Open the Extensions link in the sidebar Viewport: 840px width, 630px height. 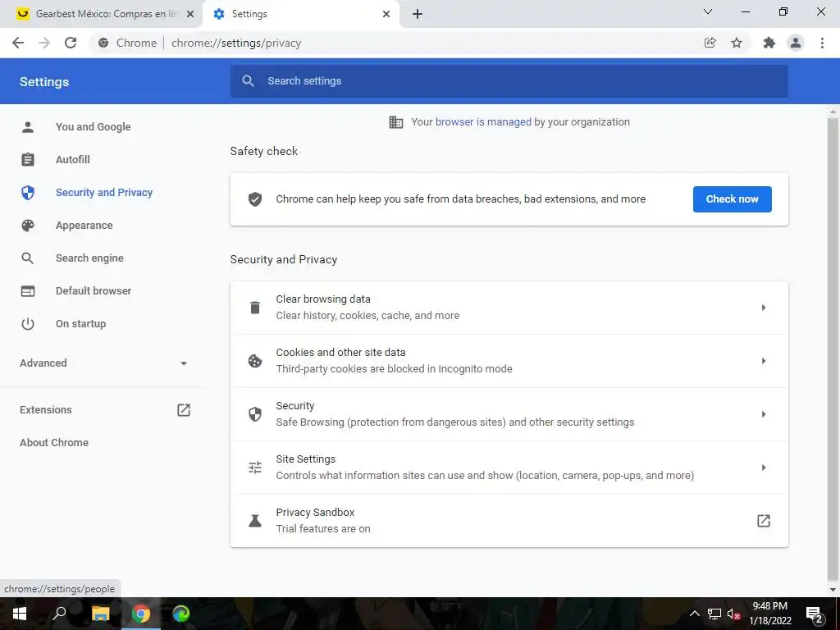tap(46, 410)
